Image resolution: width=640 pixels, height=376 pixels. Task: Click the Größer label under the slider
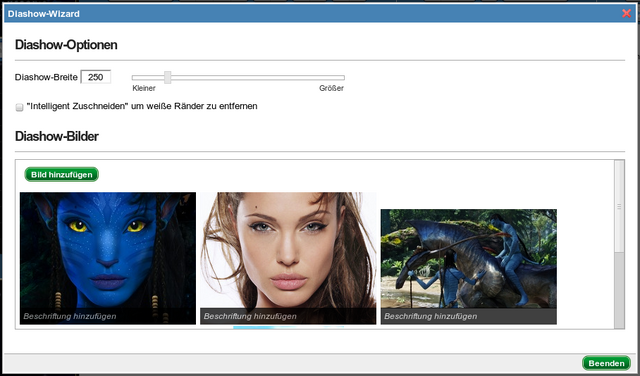(331, 88)
